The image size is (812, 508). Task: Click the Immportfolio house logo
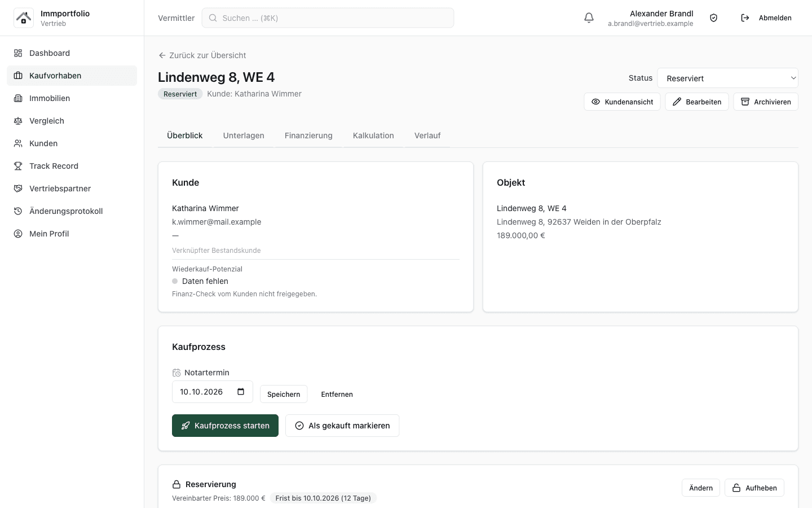pyautogui.click(x=24, y=18)
